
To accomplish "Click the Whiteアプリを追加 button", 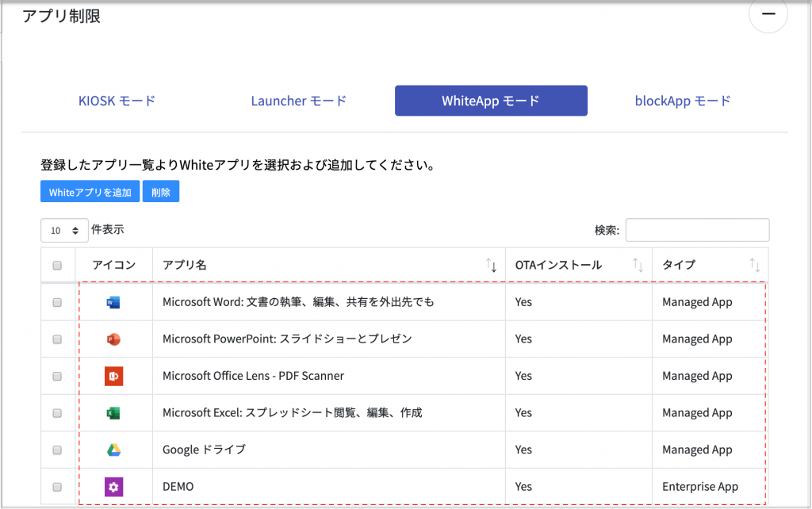I will pos(90,192).
